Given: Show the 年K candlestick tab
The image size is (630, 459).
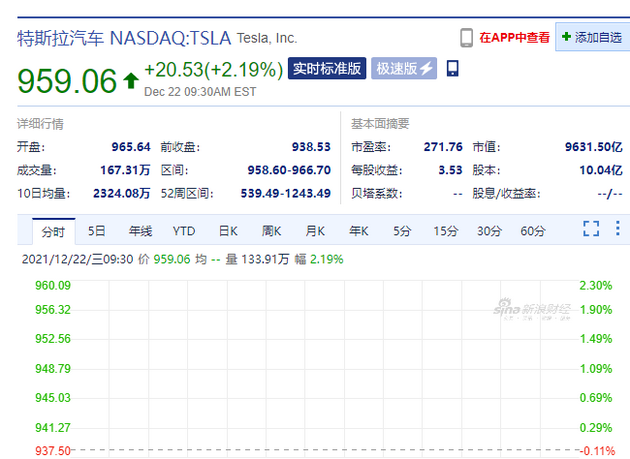Looking at the screenshot, I should coord(358,231).
